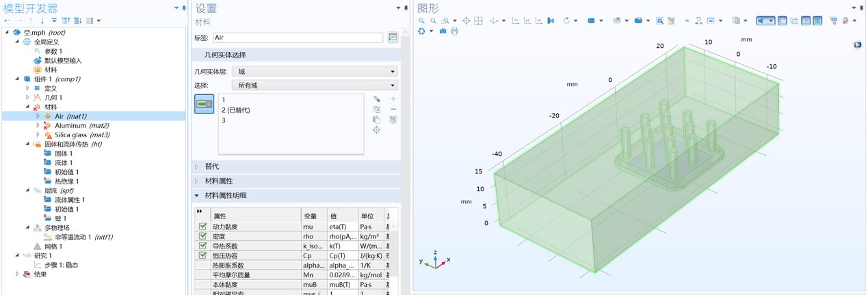Select the 流体属性 1 node
Image resolution: width=868 pixels, height=295 pixels.
click(x=70, y=199)
